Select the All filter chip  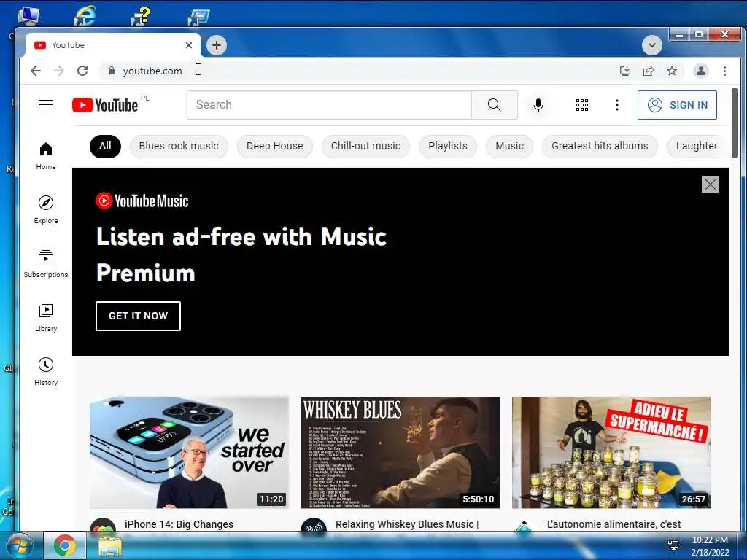pyautogui.click(x=105, y=146)
